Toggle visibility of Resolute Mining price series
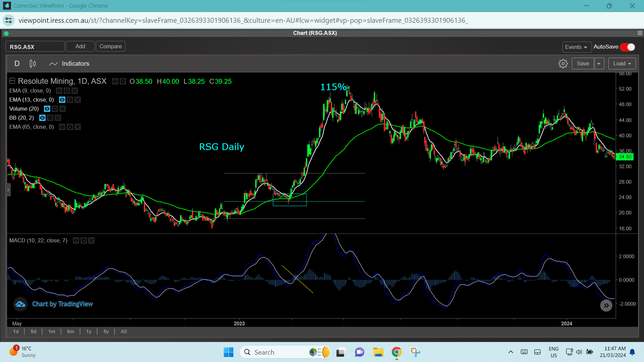Image resolution: width=644 pixels, height=362 pixels. pyautogui.click(x=115, y=81)
